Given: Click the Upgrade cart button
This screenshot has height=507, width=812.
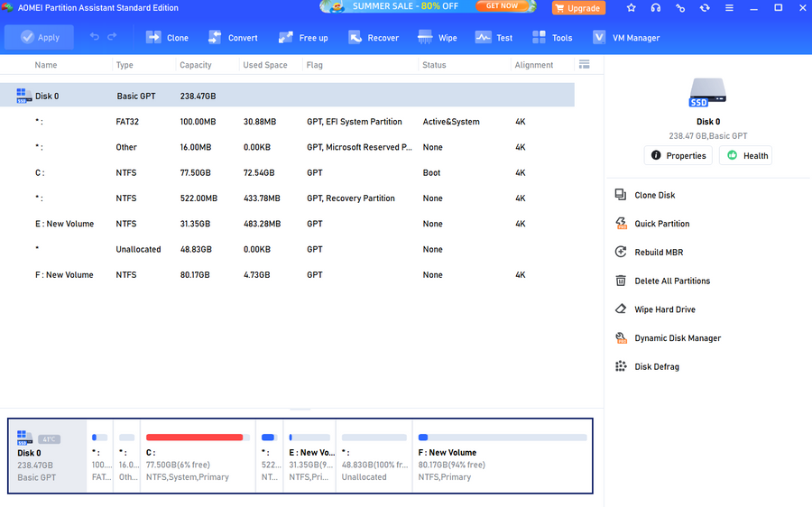Looking at the screenshot, I should click(x=578, y=8).
